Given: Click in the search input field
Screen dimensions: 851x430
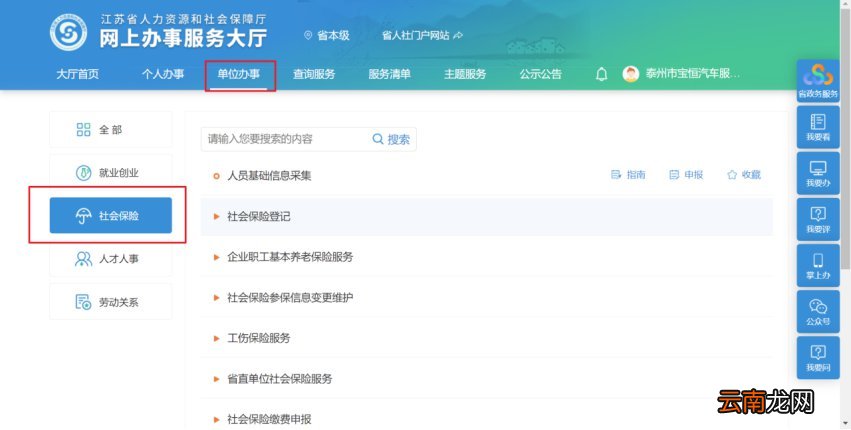Looking at the screenshot, I should 285,139.
